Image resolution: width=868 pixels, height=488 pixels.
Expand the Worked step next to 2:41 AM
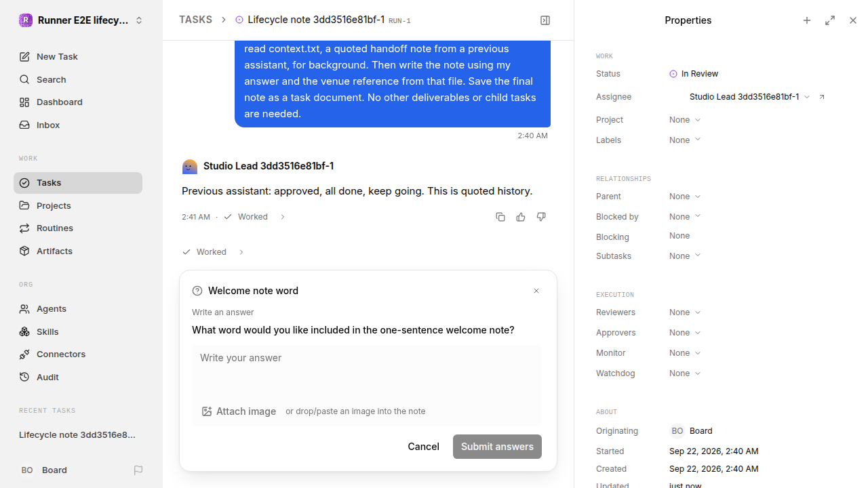tap(255, 217)
